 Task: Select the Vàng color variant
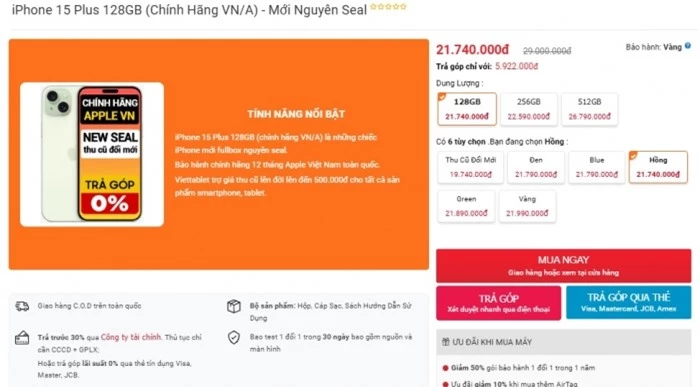click(527, 206)
